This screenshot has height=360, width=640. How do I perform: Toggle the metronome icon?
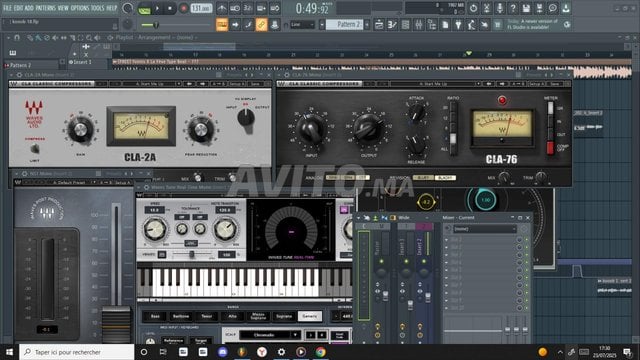click(x=222, y=8)
